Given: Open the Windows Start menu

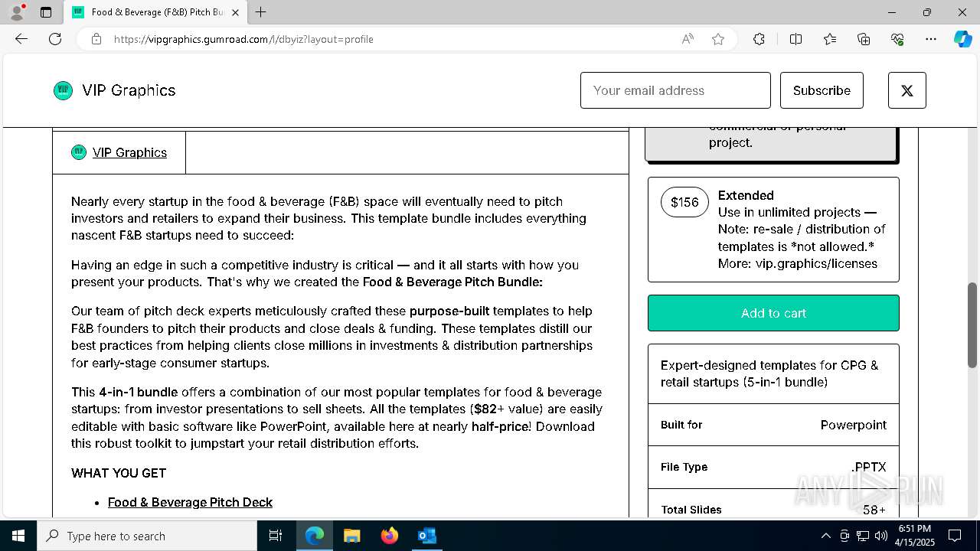Looking at the screenshot, I should tap(18, 536).
